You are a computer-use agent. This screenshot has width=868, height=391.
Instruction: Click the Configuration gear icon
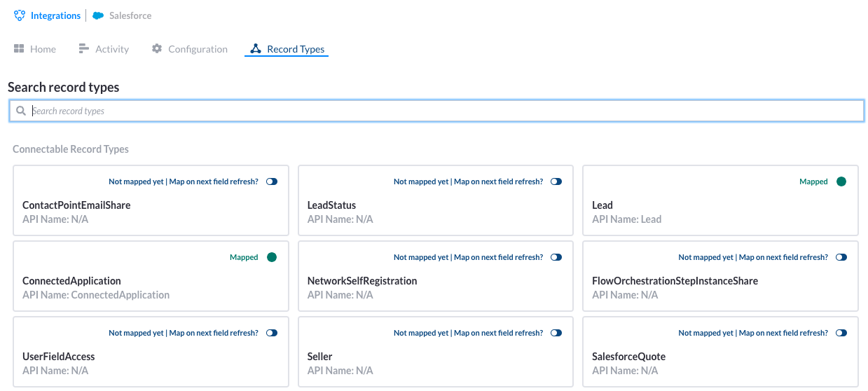pyautogui.click(x=157, y=48)
